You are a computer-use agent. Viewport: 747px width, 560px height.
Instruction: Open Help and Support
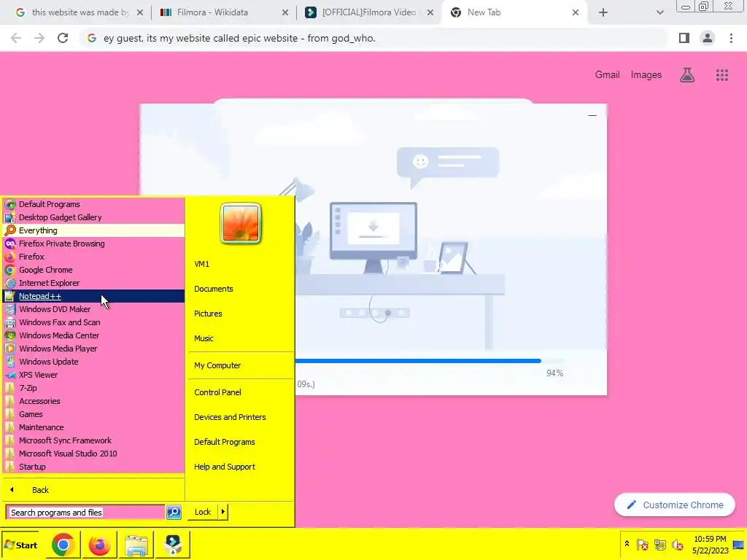click(x=241, y=467)
